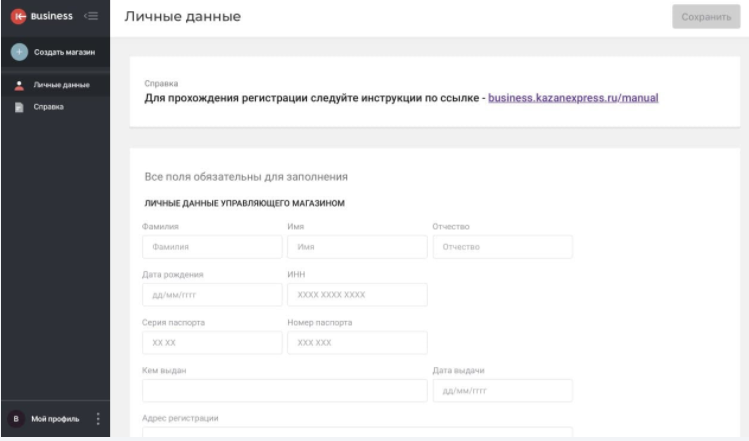Click the KazanExpress Business logo icon
Viewport: 749px width, 441px height.
pos(19,17)
